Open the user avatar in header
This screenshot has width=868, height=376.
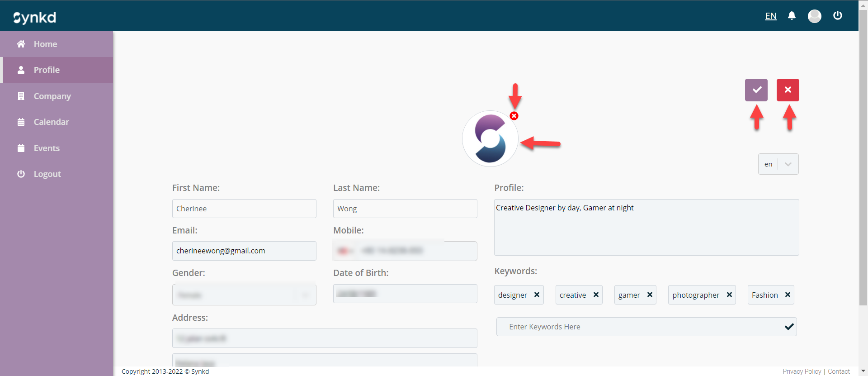point(814,16)
